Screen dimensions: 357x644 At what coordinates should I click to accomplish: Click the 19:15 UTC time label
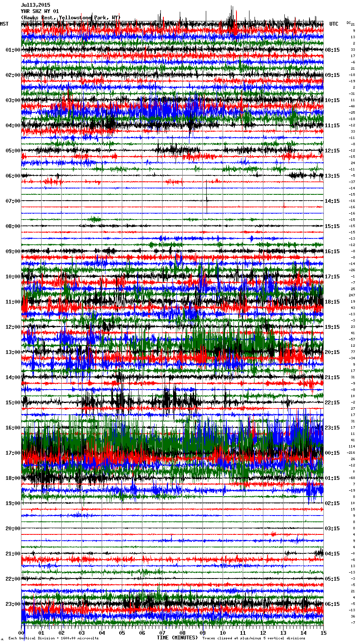click(x=332, y=327)
